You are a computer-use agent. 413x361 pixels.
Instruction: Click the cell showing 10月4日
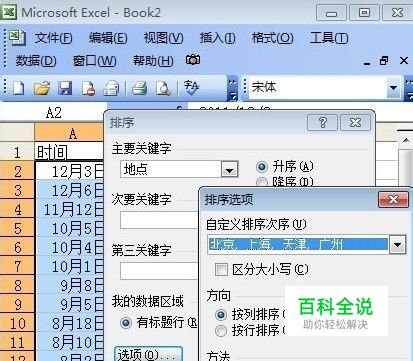[69, 247]
